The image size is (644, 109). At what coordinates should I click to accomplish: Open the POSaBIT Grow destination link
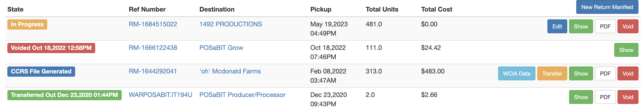[221, 48]
